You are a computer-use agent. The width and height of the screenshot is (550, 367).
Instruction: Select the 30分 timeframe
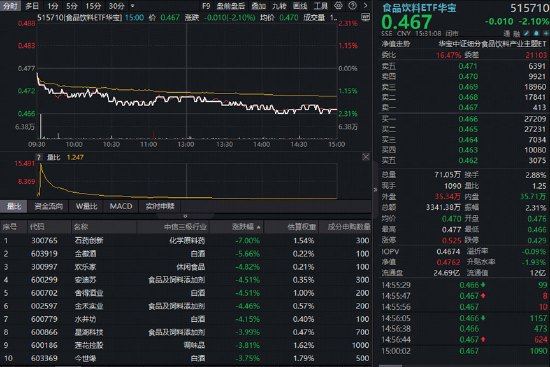coord(116,6)
